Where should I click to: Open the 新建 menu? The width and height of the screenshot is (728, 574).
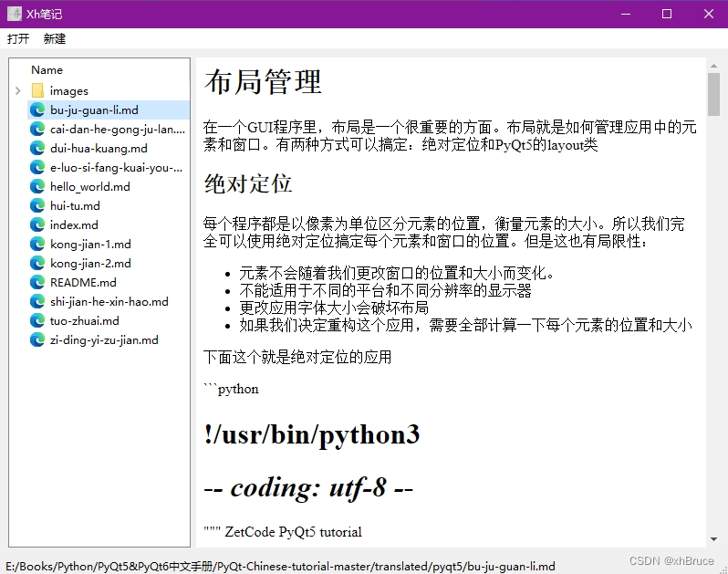pos(55,38)
